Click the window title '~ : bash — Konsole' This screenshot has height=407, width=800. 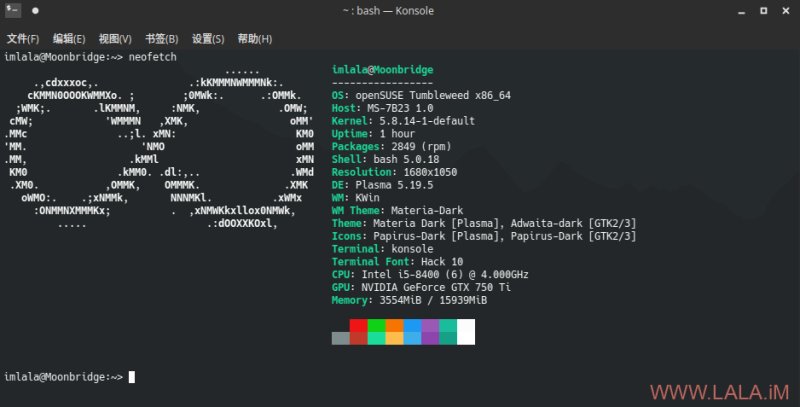click(388, 11)
